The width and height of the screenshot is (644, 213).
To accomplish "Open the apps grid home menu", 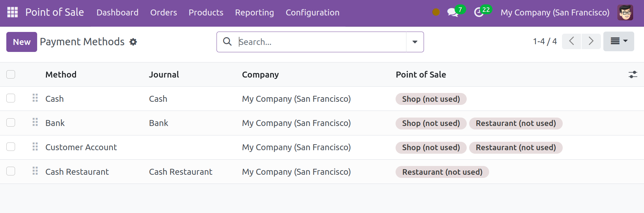I will [x=13, y=12].
